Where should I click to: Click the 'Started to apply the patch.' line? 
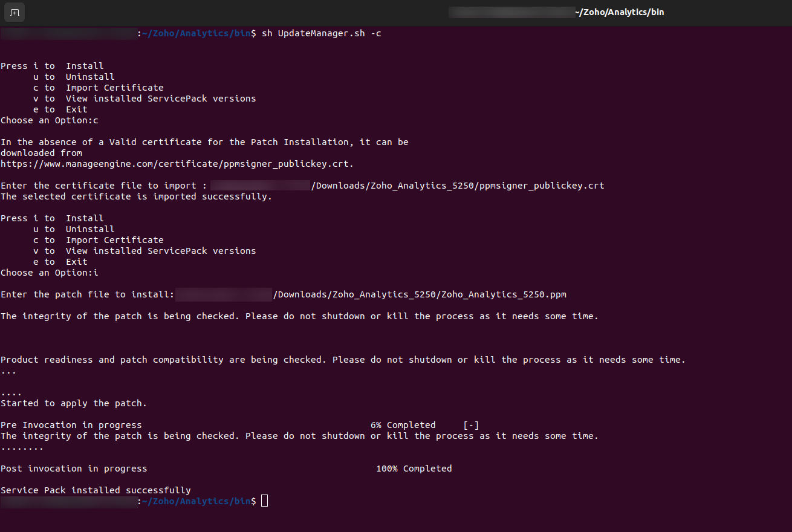(x=74, y=403)
